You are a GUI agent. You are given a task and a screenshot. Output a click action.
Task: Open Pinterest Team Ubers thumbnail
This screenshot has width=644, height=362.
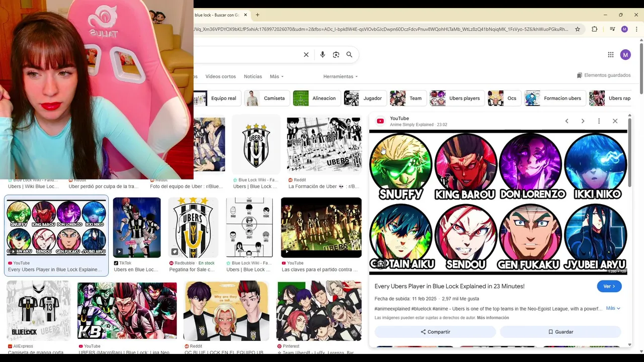[319, 311]
